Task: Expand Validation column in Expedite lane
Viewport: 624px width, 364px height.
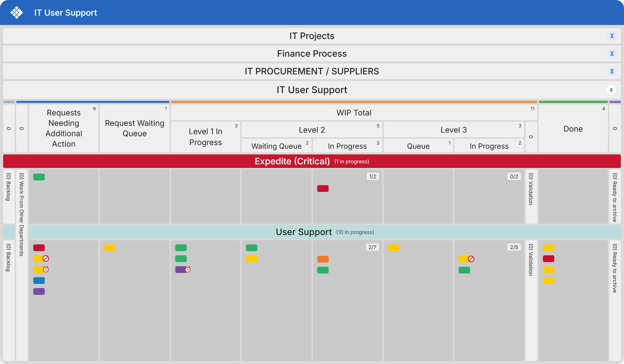Action: tap(531, 196)
